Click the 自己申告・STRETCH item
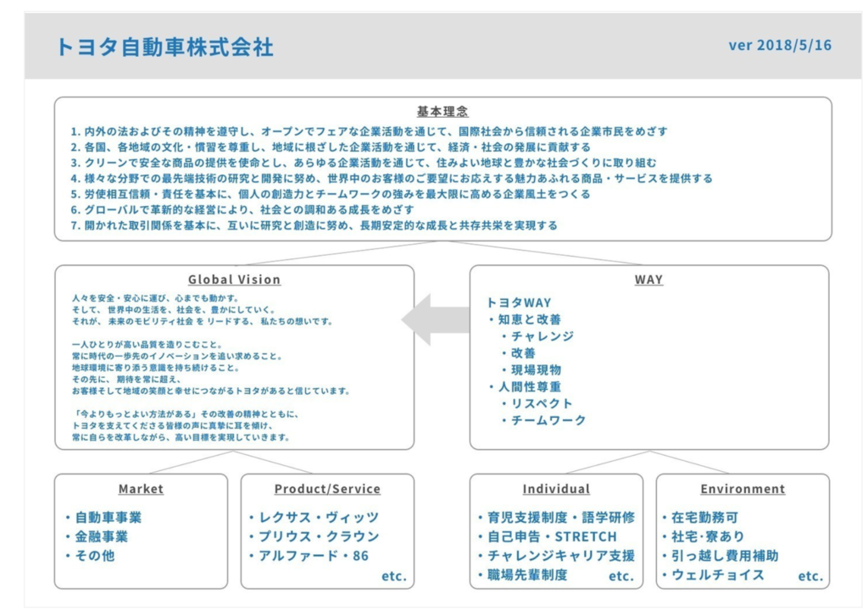 pyautogui.click(x=547, y=536)
